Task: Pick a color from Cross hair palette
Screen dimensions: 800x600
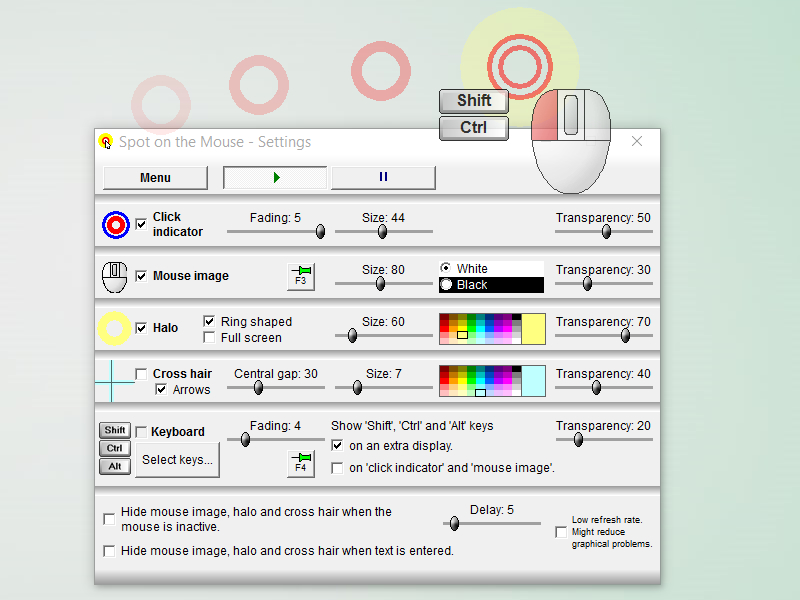Action: pos(480,381)
